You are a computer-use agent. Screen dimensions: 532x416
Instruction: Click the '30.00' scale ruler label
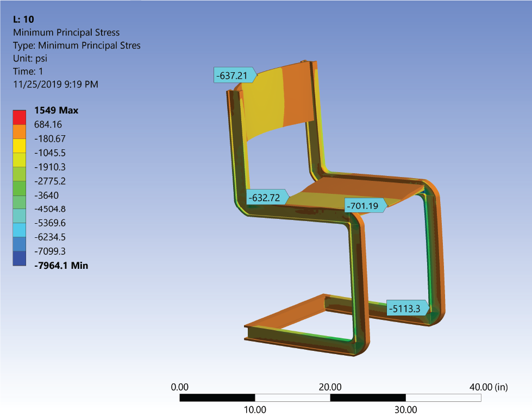coord(406,410)
